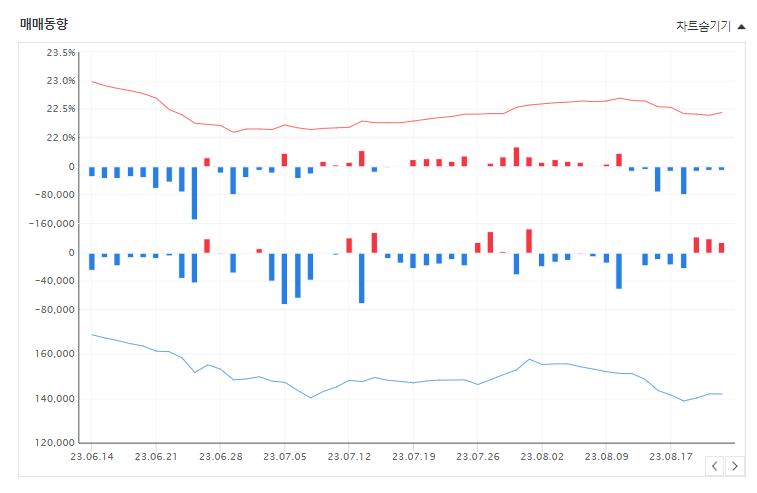Select the 23.0% axis label

[61, 81]
